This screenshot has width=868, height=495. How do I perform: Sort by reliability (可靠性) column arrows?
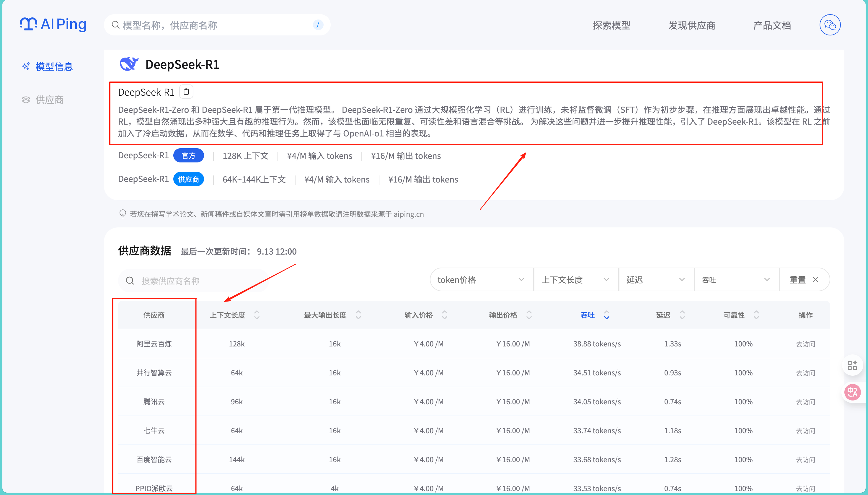[x=756, y=315]
